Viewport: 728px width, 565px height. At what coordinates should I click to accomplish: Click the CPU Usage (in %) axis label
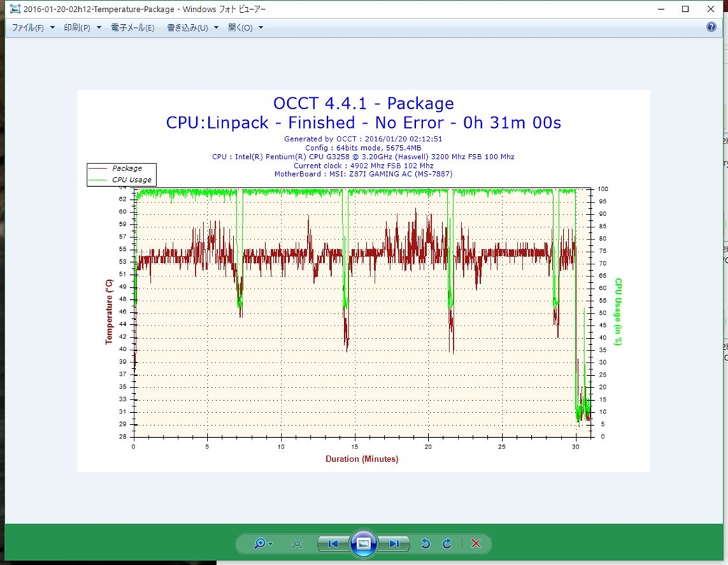click(x=618, y=311)
